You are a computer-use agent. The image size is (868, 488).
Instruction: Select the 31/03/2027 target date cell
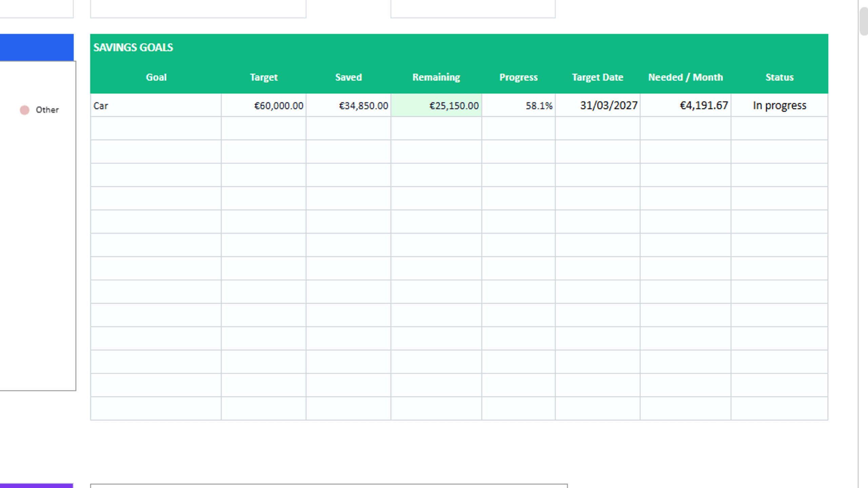click(x=598, y=105)
